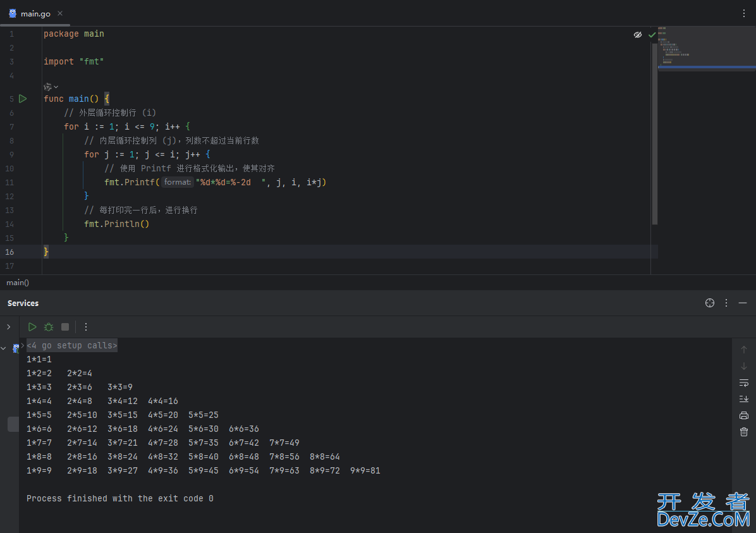The height and width of the screenshot is (533, 756).
Task: Click the fmt.Println() statement
Action: (117, 224)
